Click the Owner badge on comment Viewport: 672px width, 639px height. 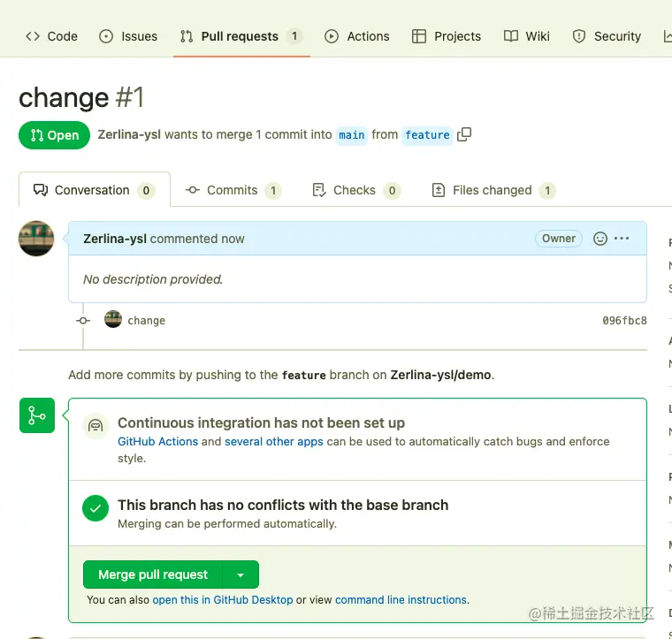click(x=559, y=239)
